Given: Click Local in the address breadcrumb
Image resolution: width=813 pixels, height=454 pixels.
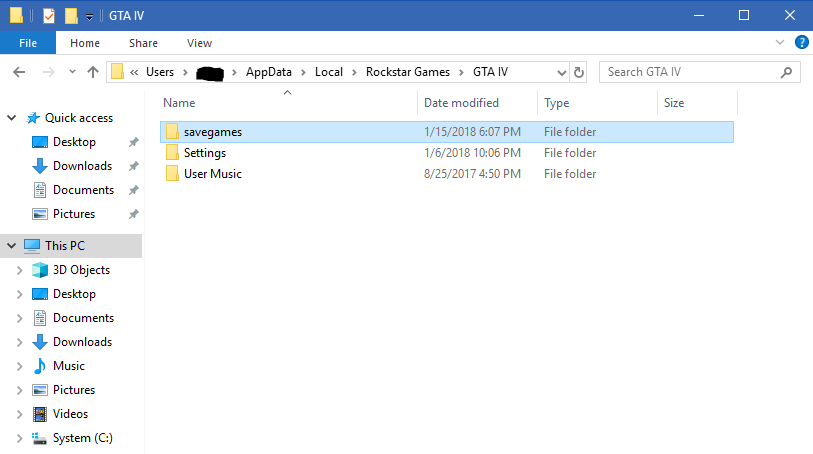Looking at the screenshot, I should tap(329, 72).
